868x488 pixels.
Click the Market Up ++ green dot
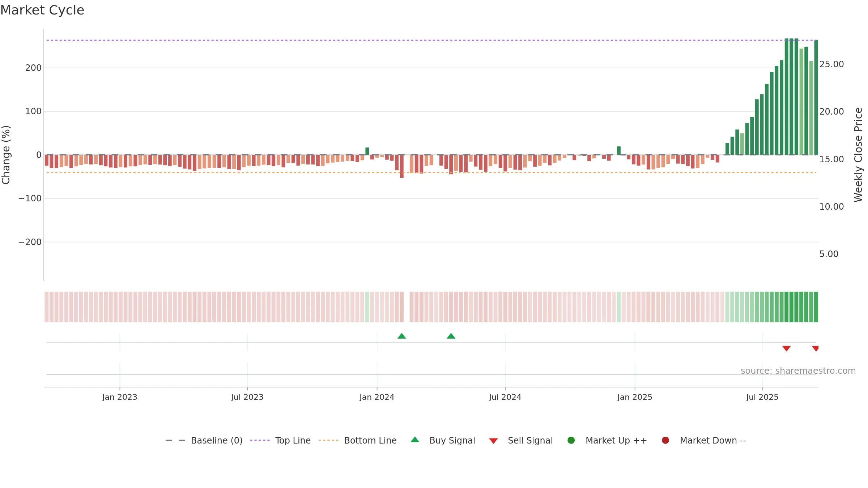tap(571, 440)
